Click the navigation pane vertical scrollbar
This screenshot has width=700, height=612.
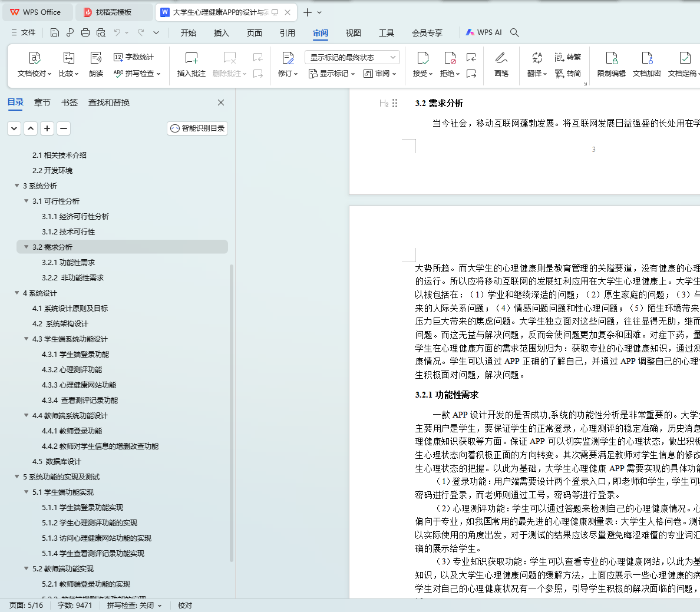coord(231,413)
